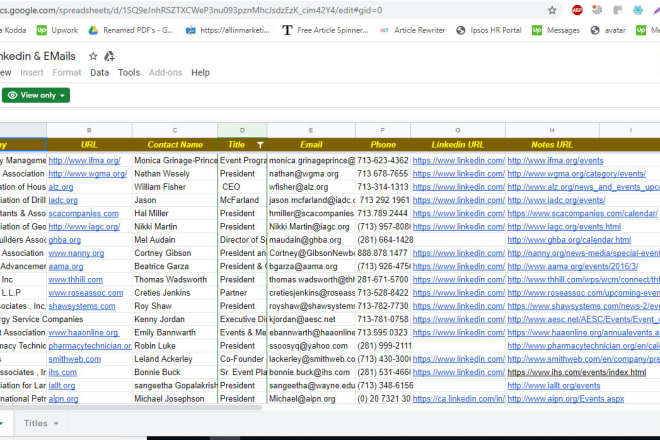Select the Phone header cell
Screen dimensions: 660x440
(383, 144)
